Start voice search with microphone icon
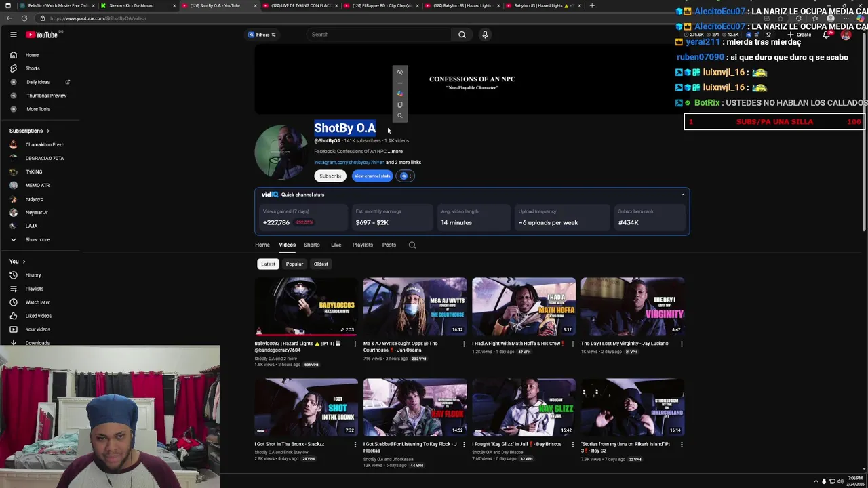 pyautogui.click(x=485, y=35)
